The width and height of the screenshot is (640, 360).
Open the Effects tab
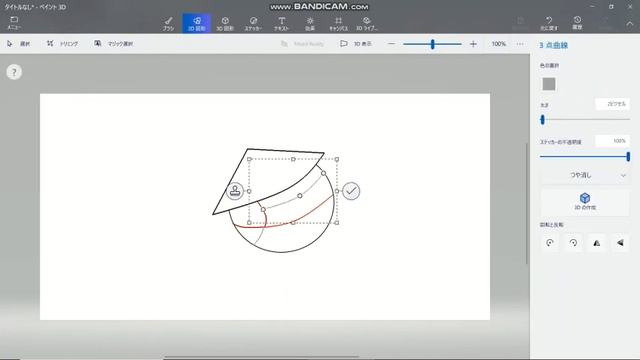[x=310, y=24]
